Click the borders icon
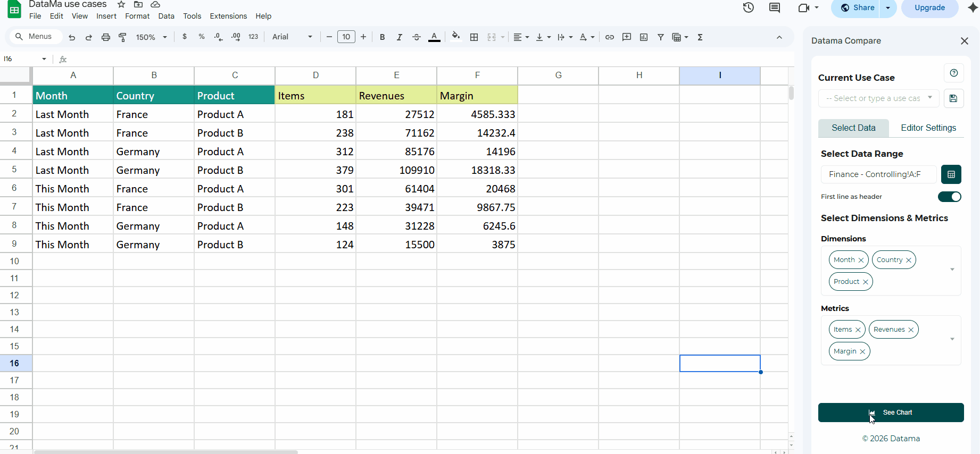Image resolution: width=980 pixels, height=454 pixels. 474,37
